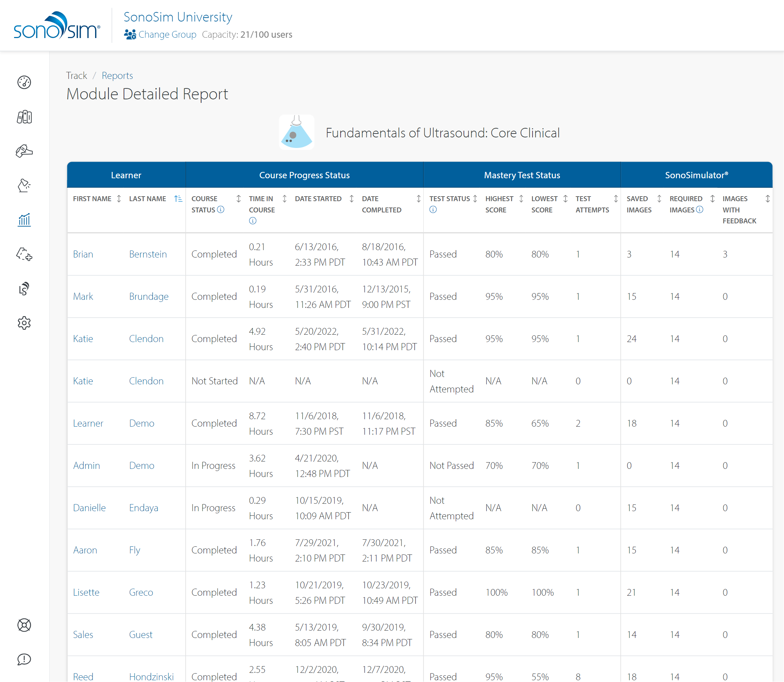Open the Bernstein last name link
The width and height of the screenshot is (784, 682).
click(x=148, y=254)
